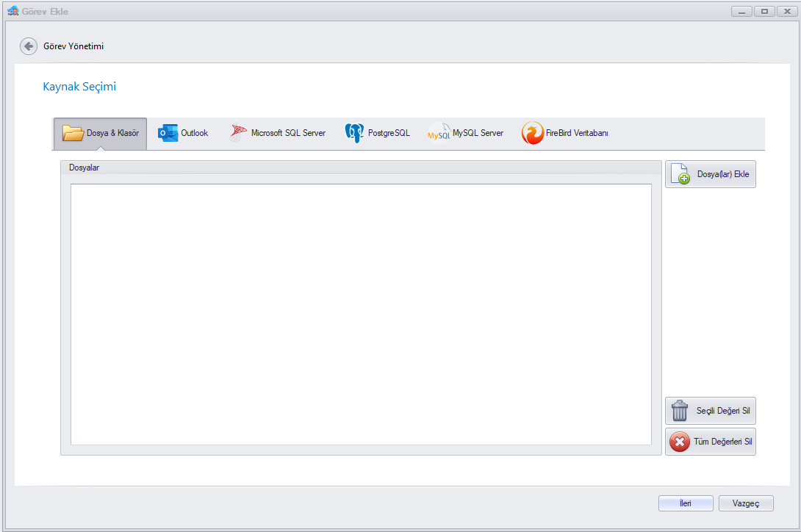
Task: Pick the MySQL Server source icon
Action: point(439,134)
